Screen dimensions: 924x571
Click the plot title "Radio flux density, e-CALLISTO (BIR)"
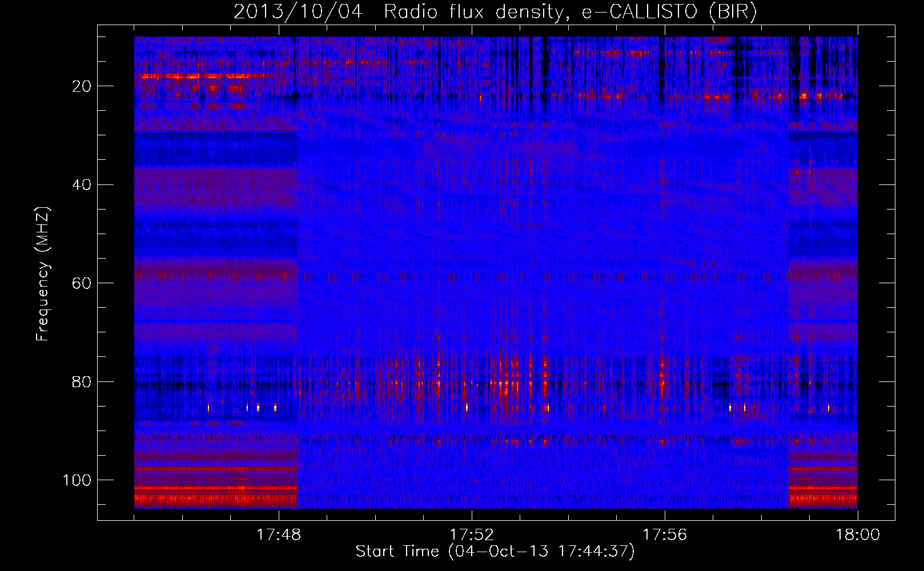tap(570, 13)
